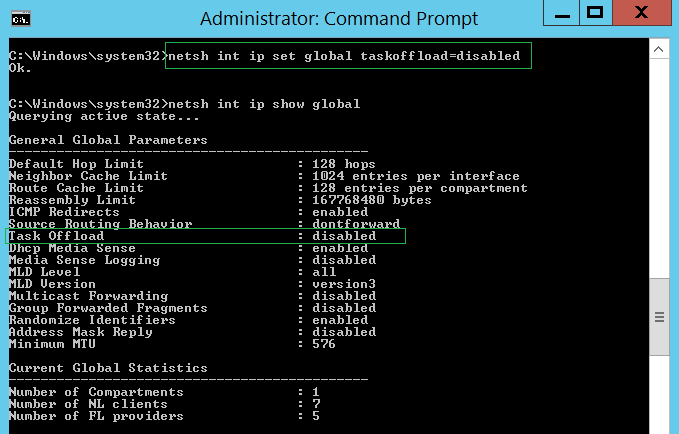Viewport: 679px width, 434px height.
Task: Click the 'Ok.' output line
Action: 20,68
